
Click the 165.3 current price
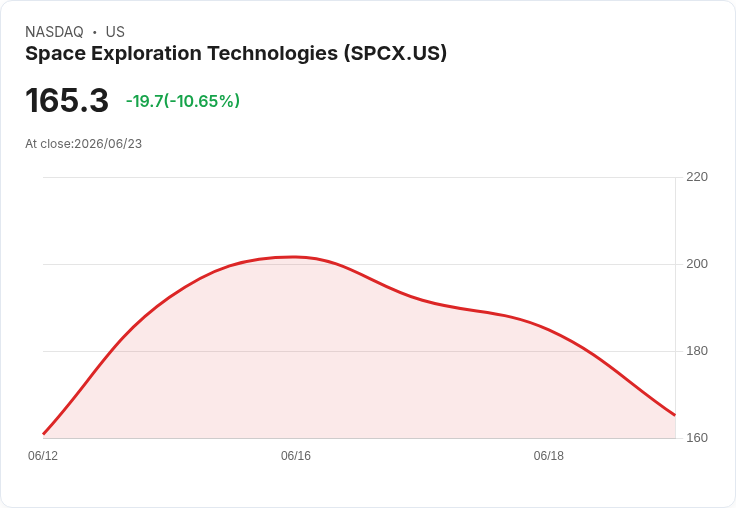67,100
